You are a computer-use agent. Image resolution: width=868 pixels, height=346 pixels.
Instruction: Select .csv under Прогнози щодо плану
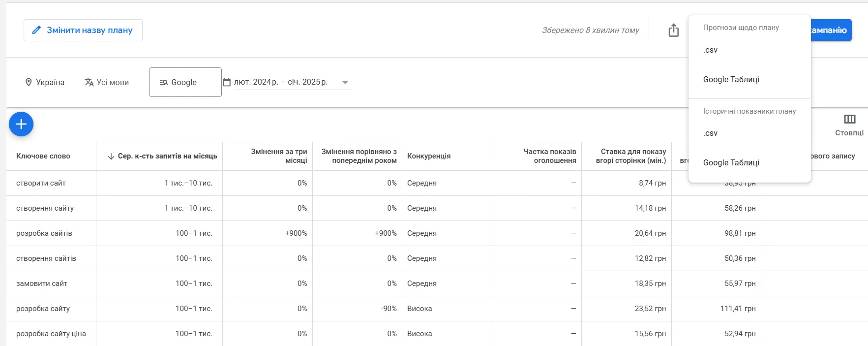coord(711,50)
